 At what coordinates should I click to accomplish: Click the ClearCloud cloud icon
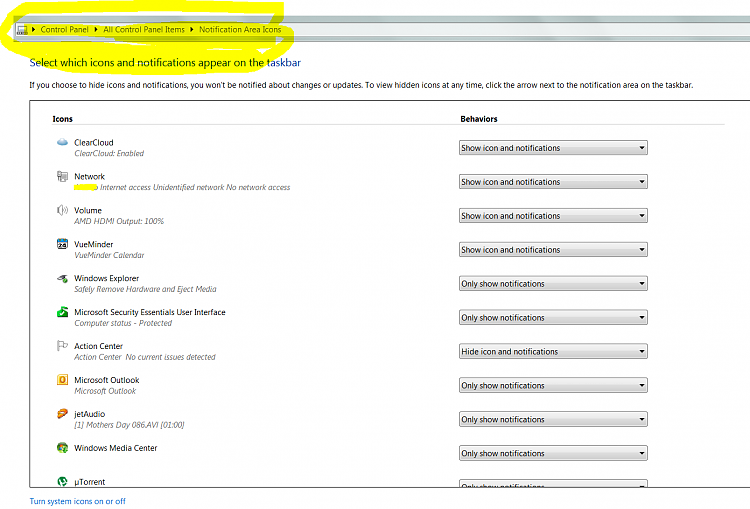click(x=62, y=142)
